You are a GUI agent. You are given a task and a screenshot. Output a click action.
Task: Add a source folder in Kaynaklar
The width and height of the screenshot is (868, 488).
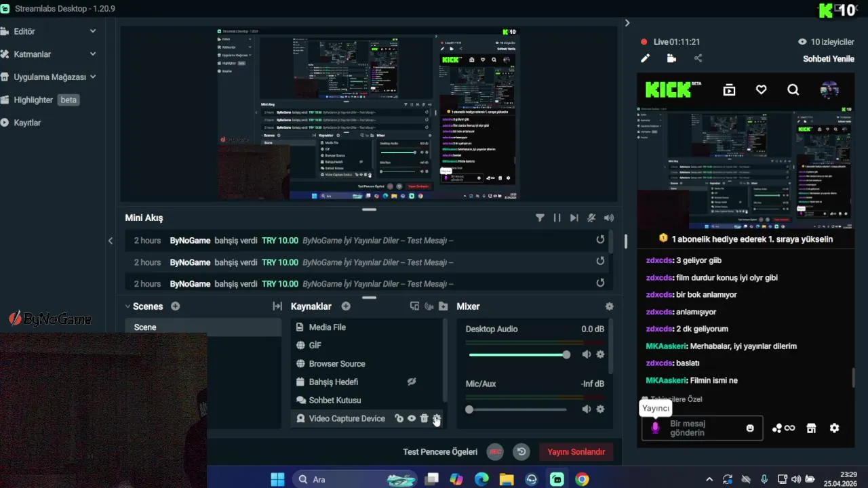click(x=443, y=306)
